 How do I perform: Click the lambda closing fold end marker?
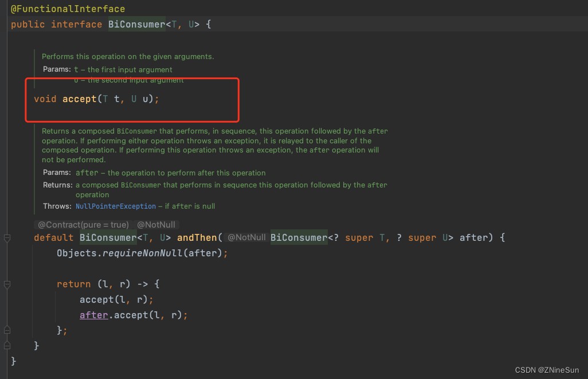pos(6,330)
